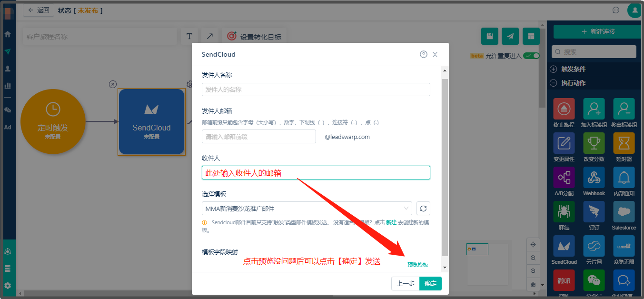The image size is (644, 299).
Task: Open the bar chart analytics sidebar icon
Action: pos(8,86)
